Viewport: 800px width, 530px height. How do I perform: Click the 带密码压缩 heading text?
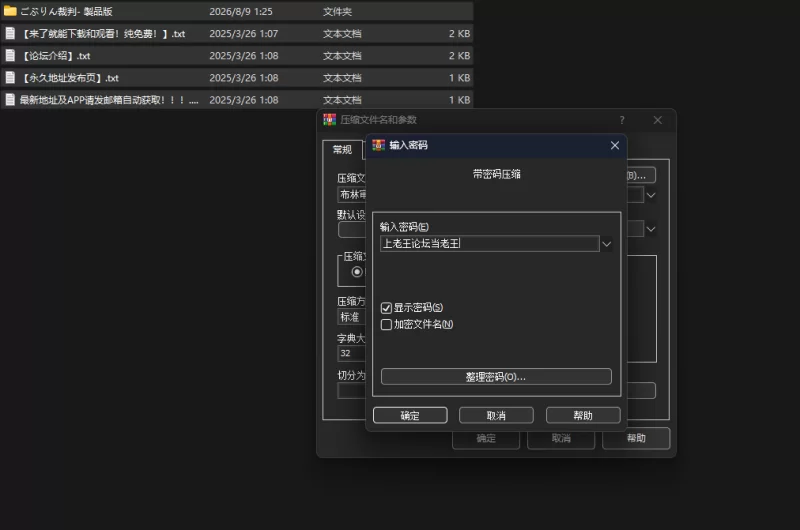click(496, 174)
